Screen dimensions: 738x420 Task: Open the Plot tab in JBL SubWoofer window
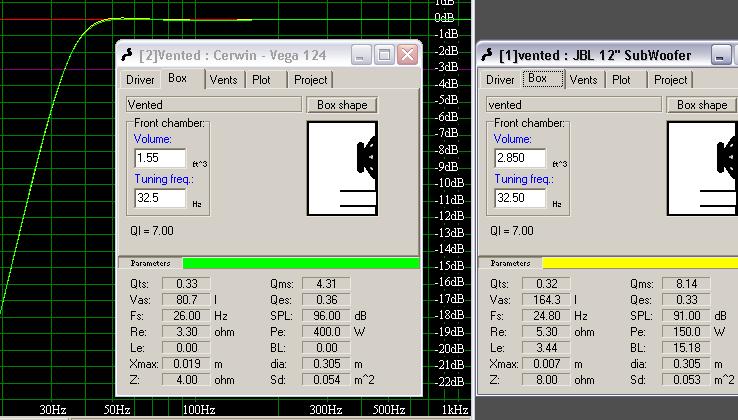pos(621,80)
